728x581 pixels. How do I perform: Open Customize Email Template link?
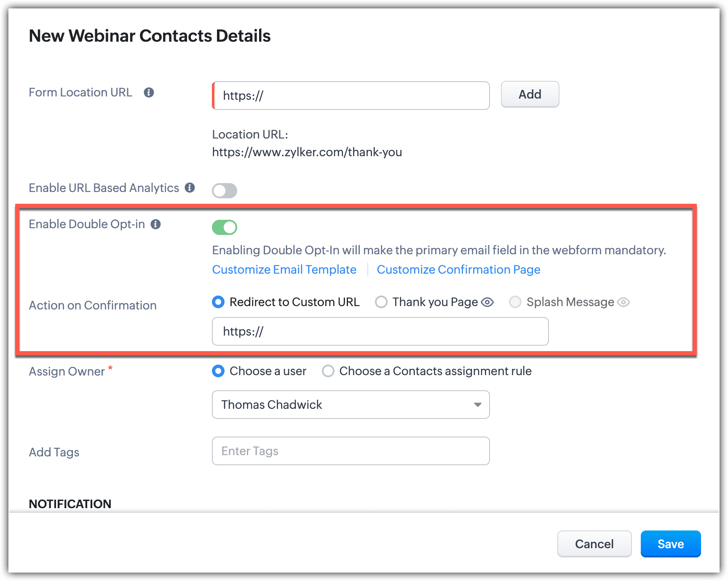click(284, 269)
